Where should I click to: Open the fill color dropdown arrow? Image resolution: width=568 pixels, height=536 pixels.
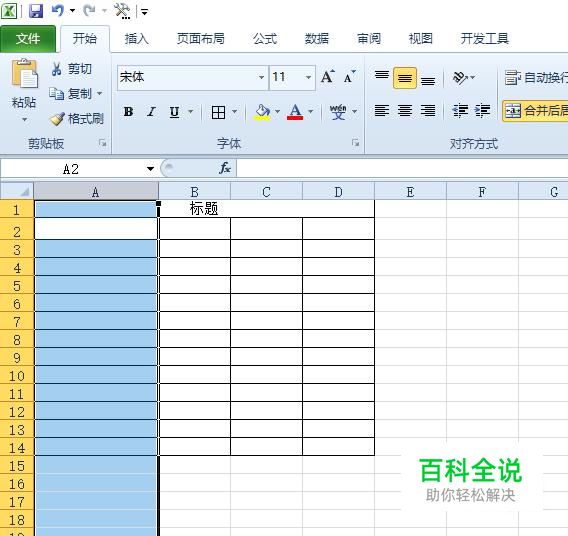[277, 112]
